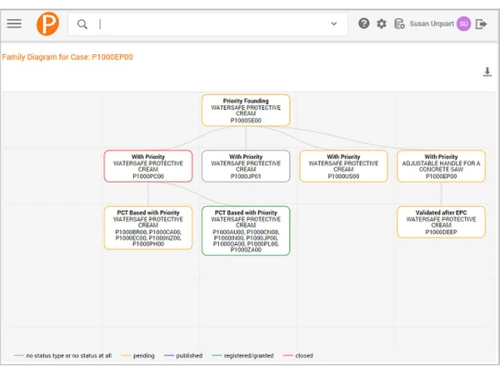Click the search magnifier icon
The width and height of the screenshot is (500, 375).
point(82,24)
